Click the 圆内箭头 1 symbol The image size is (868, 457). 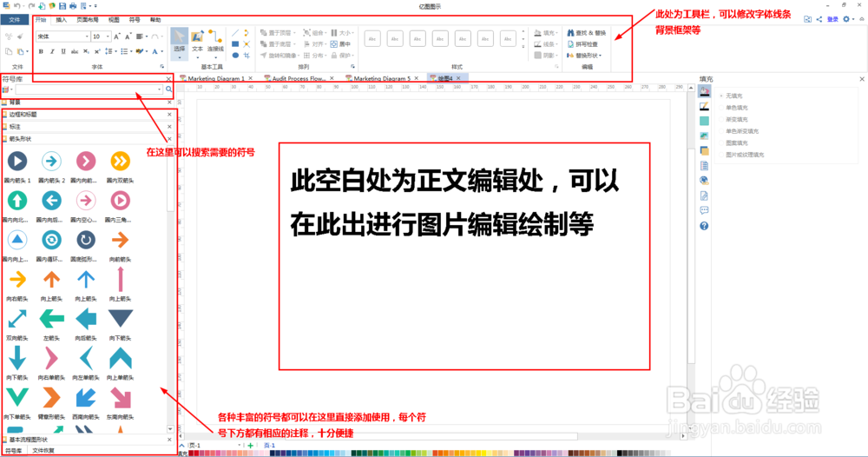(x=17, y=162)
